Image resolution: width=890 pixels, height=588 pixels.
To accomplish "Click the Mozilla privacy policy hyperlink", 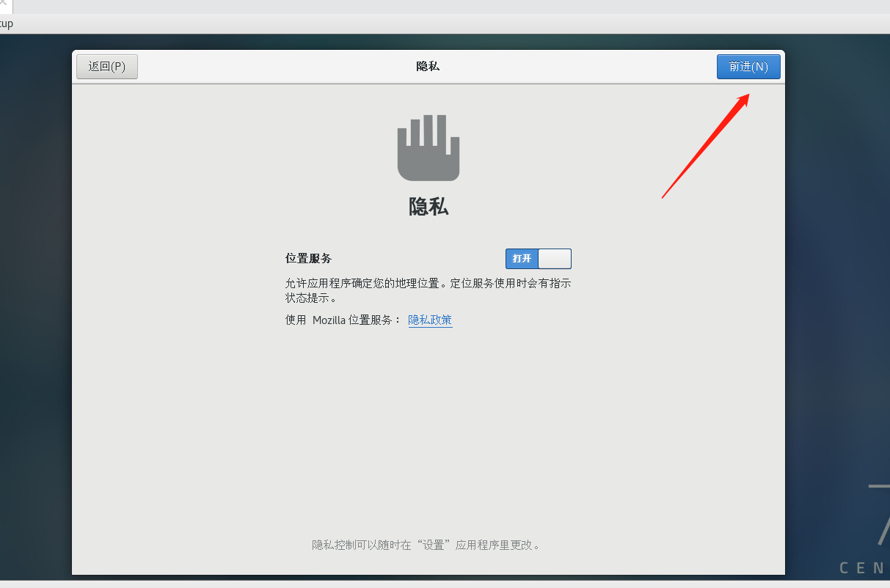I will tap(430, 320).
